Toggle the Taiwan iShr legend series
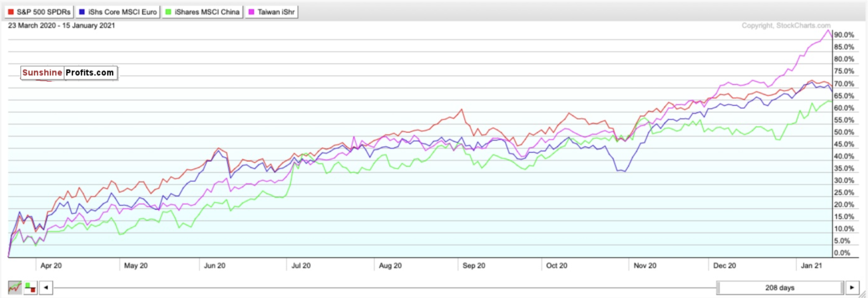The width and height of the screenshot is (868, 298). (272, 12)
